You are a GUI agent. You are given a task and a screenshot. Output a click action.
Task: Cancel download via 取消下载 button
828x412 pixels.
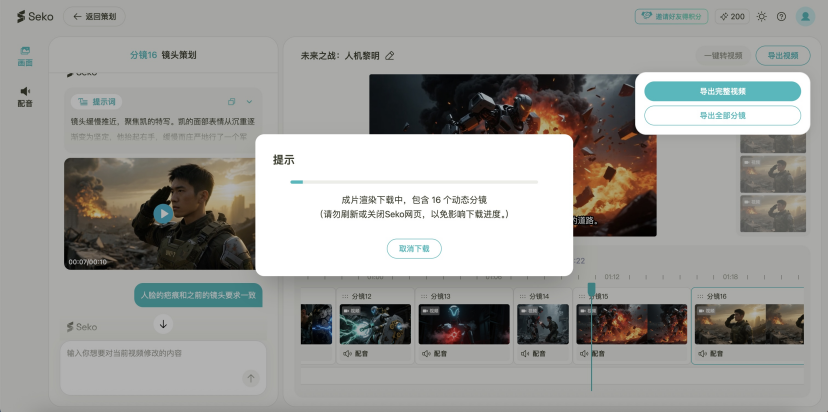(x=414, y=249)
